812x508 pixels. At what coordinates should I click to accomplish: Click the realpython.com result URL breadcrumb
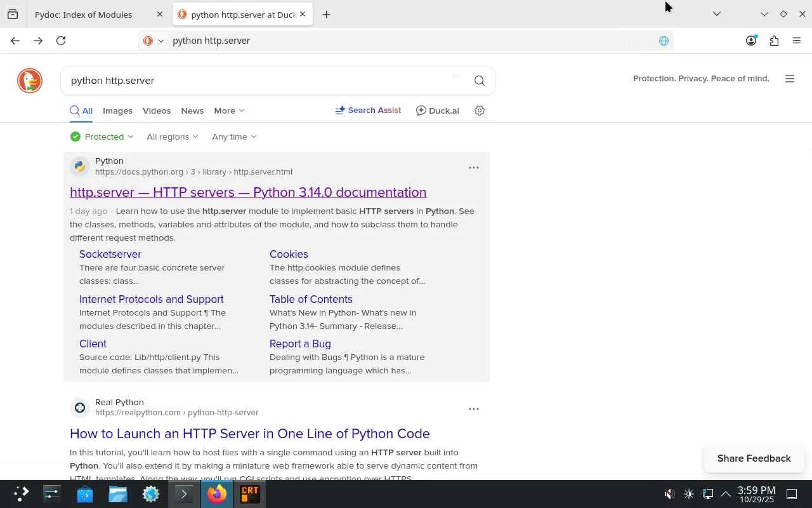(177, 413)
